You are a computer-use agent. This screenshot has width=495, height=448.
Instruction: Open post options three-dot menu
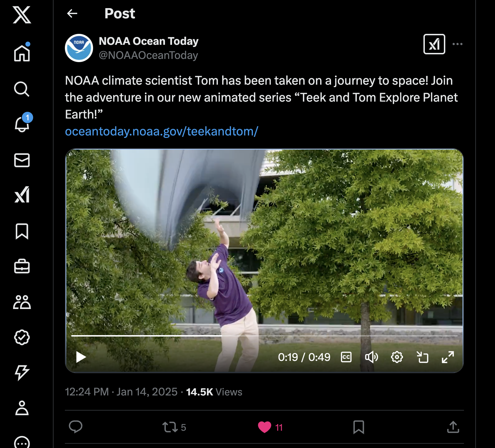coord(457,44)
